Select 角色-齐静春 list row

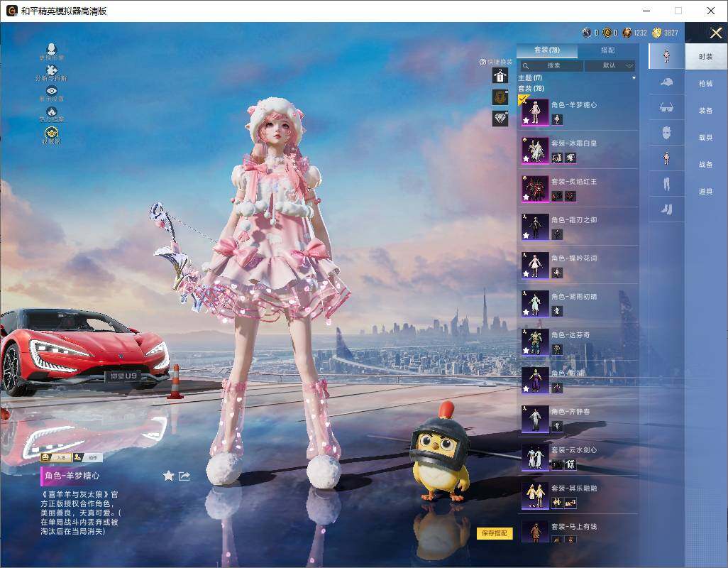point(578,418)
